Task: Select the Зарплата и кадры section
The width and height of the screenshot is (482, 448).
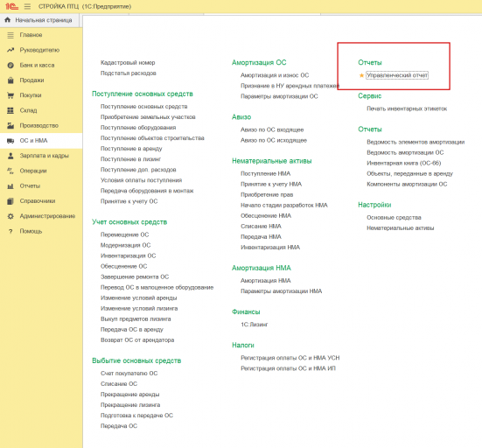Action: pyautogui.click(x=45, y=156)
